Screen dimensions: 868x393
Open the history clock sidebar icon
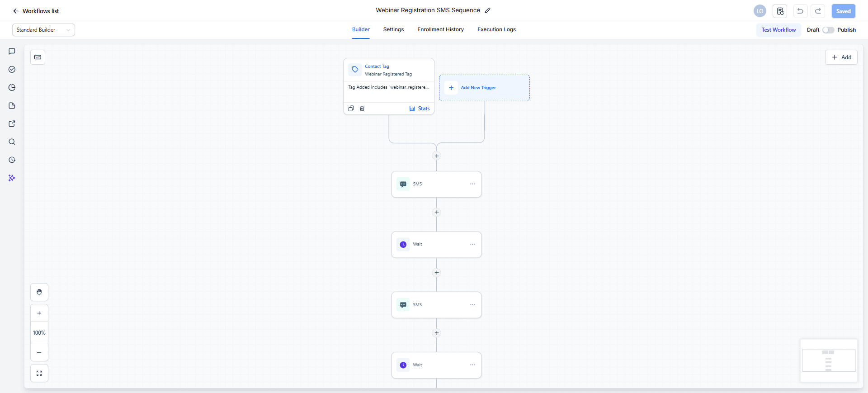[12, 160]
